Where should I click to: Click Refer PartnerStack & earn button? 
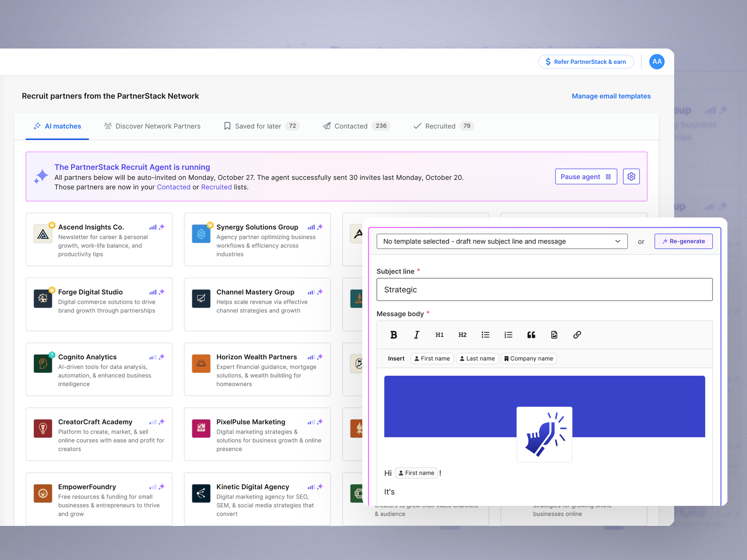(x=586, y=62)
